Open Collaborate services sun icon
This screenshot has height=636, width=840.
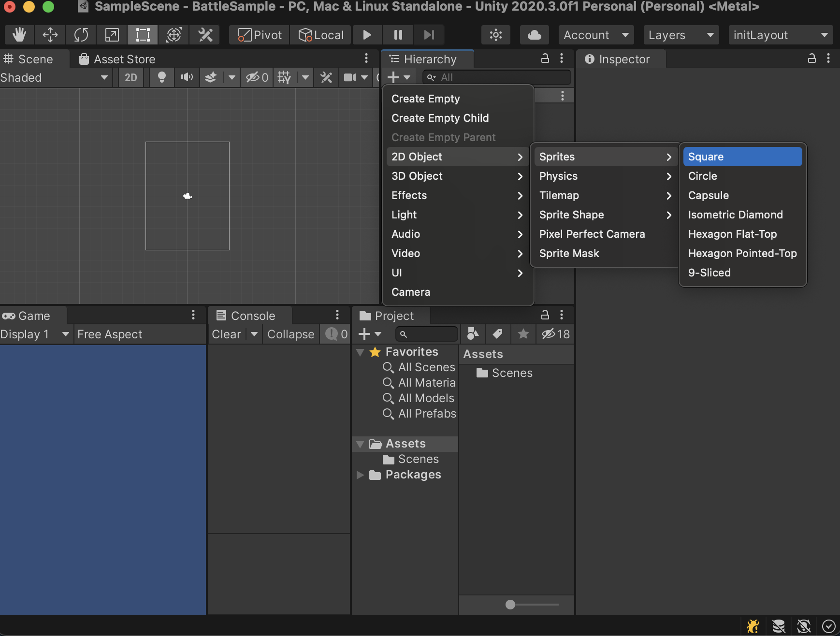tap(496, 35)
